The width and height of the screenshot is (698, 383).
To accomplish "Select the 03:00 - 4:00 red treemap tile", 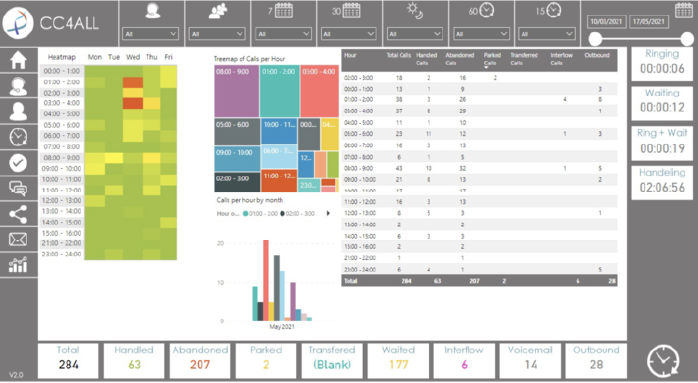I will pyautogui.click(x=320, y=91).
